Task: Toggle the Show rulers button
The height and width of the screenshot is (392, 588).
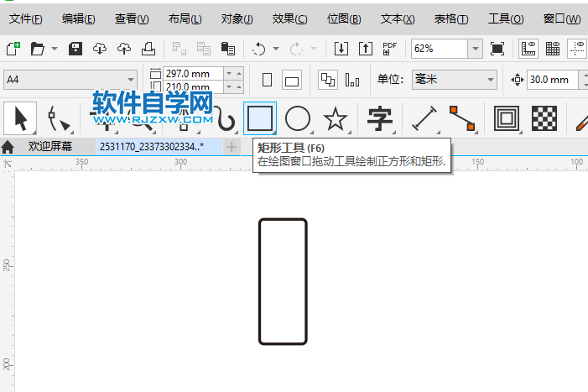Action: click(x=528, y=49)
